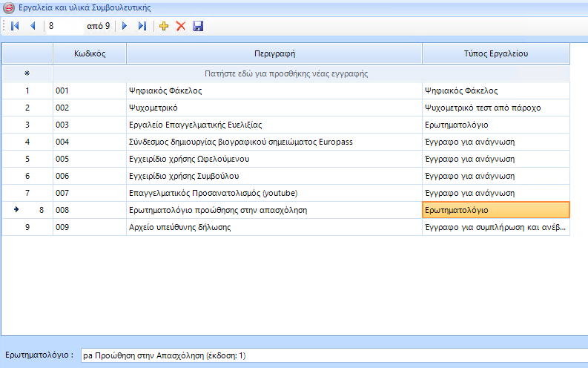Sort by Περιγραφή column header

tap(274, 53)
